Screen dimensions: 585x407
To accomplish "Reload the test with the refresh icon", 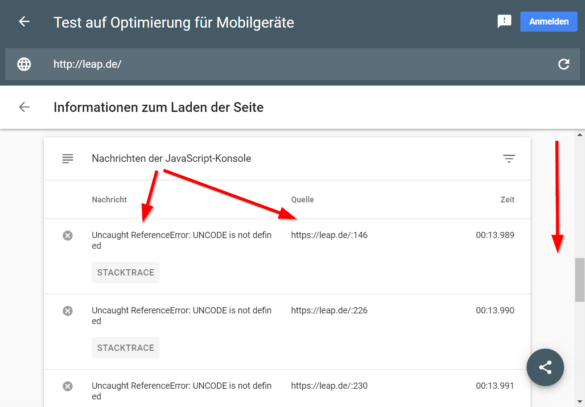I will [563, 64].
